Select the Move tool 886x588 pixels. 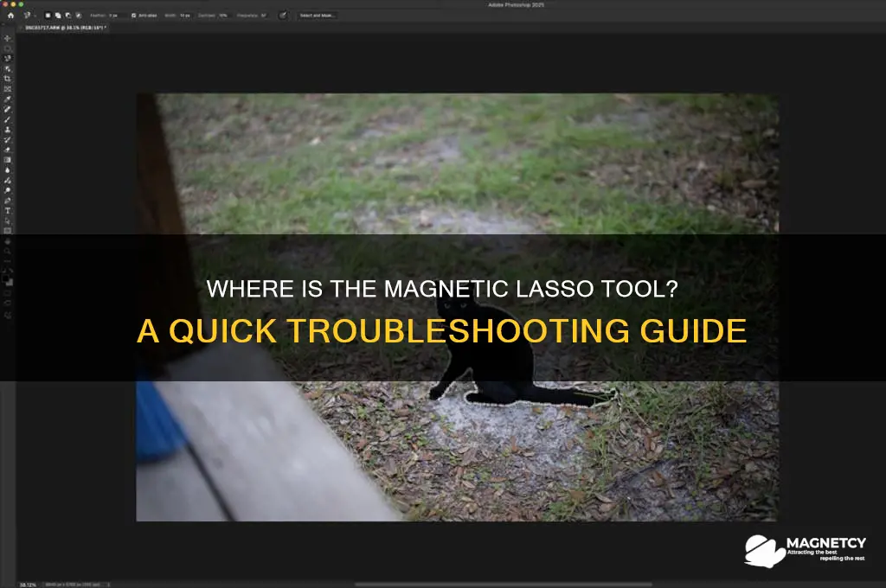tap(7, 38)
